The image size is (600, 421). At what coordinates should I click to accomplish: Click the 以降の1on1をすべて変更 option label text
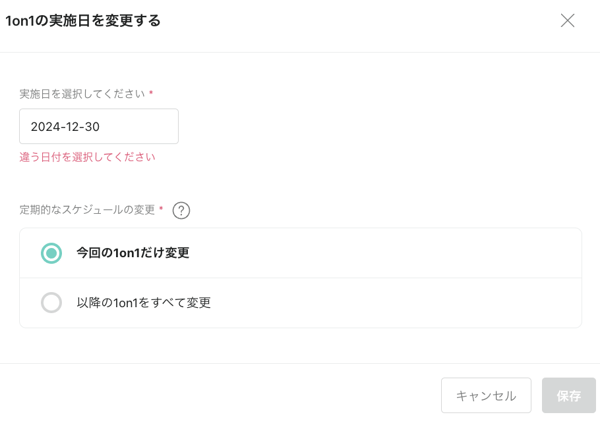point(144,302)
